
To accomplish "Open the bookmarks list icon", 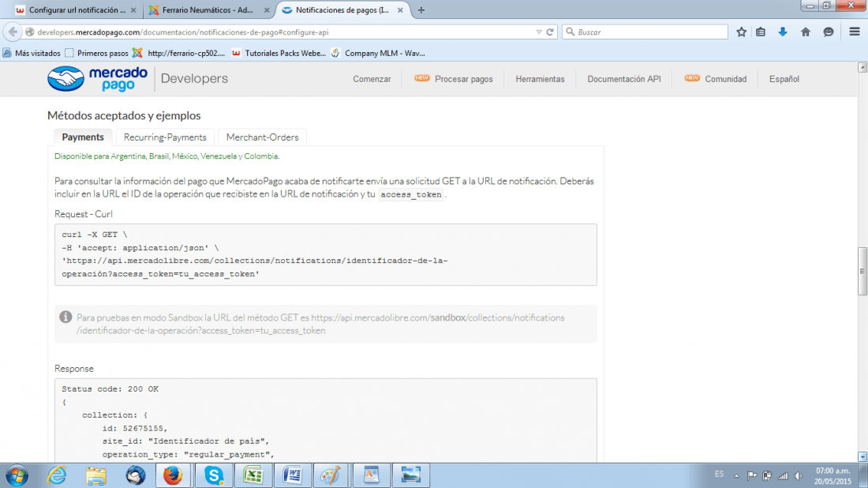I will 761,32.
